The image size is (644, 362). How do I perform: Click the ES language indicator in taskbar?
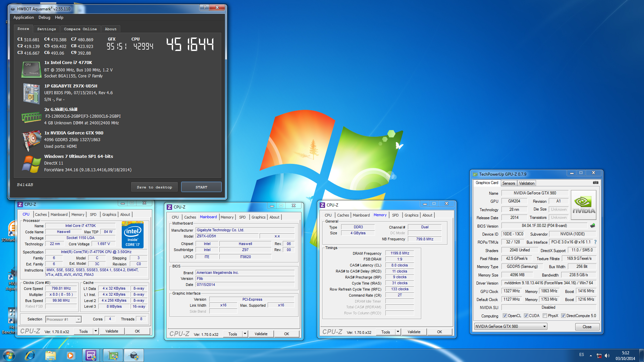(x=582, y=355)
